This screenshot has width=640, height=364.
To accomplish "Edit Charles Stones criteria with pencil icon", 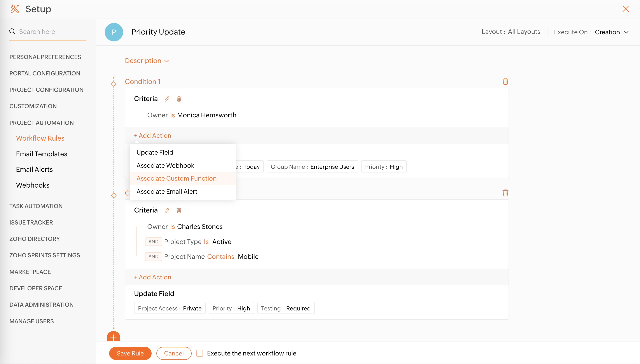I will pyautogui.click(x=167, y=210).
